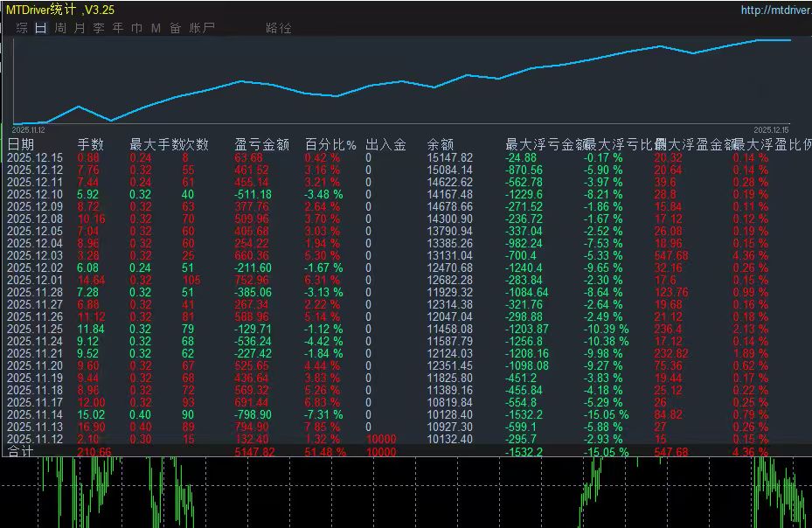Open the 账户 account tab

(202, 28)
